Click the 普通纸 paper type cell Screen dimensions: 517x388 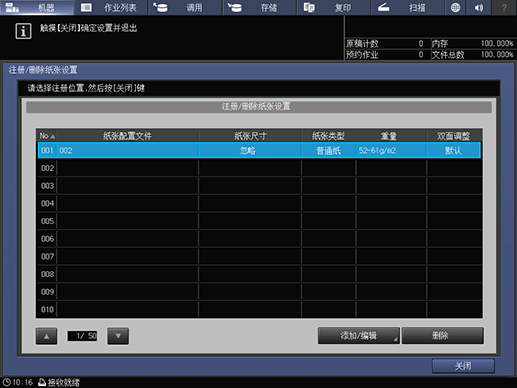[x=328, y=151]
